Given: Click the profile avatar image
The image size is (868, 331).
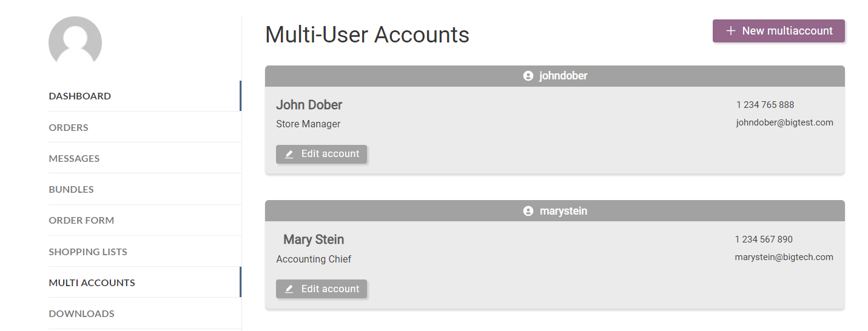Looking at the screenshot, I should pos(75,42).
